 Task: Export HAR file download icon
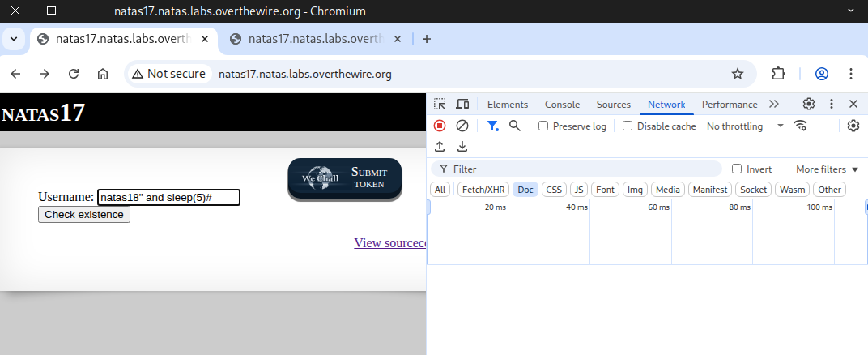point(462,147)
